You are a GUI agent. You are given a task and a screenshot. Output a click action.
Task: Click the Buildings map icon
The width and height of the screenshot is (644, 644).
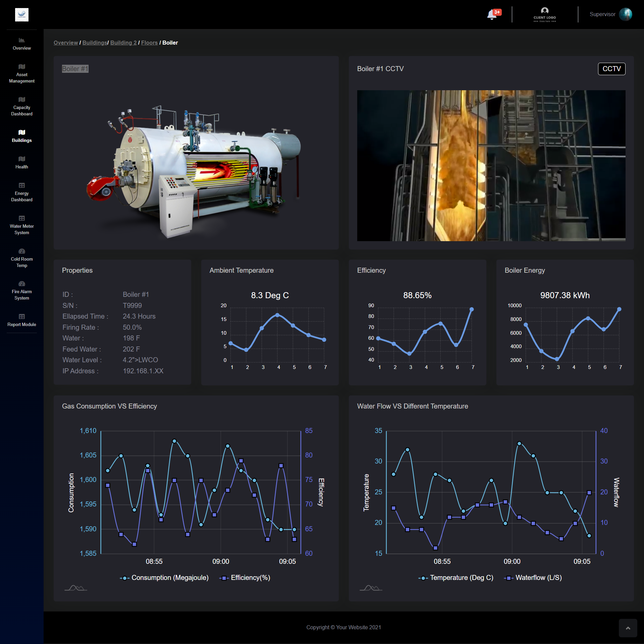pos(22,132)
